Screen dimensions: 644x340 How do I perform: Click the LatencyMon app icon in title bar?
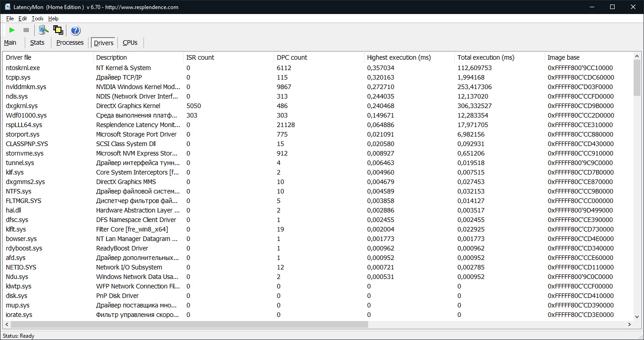click(8, 7)
